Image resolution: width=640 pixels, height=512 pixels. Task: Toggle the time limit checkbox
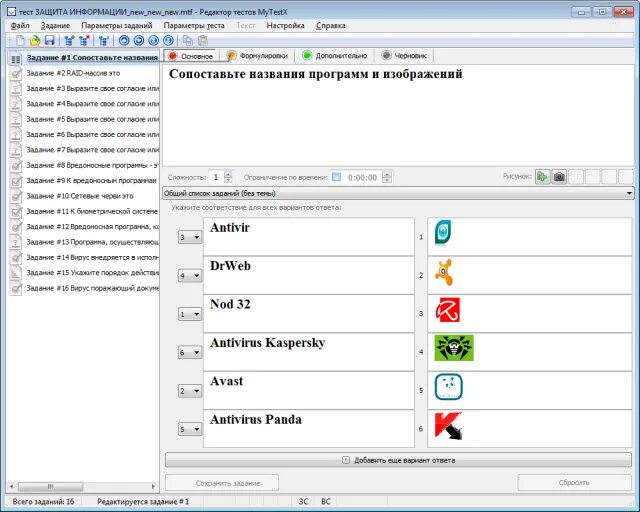336,177
